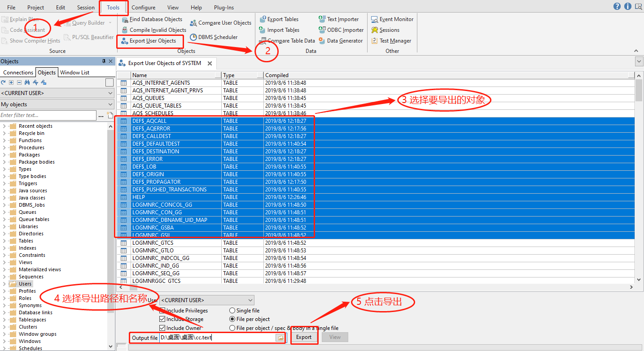Open the Configure menu
The image size is (644, 351).
coord(143,8)
